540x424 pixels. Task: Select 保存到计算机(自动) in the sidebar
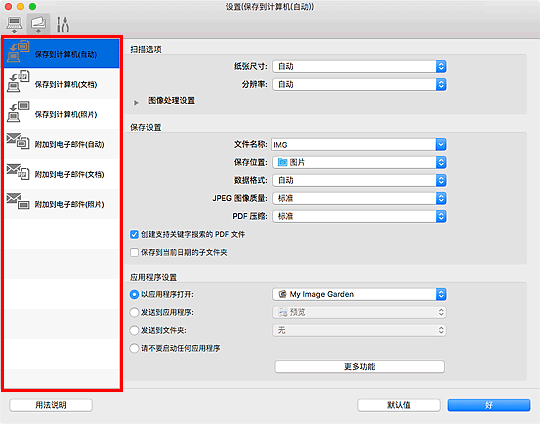tap(62, 53)
